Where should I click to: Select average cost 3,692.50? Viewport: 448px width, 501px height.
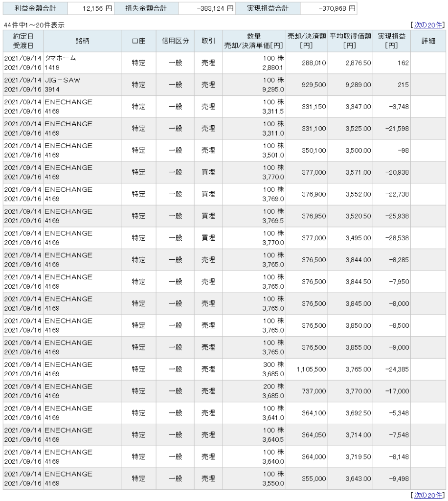[358, 413]
